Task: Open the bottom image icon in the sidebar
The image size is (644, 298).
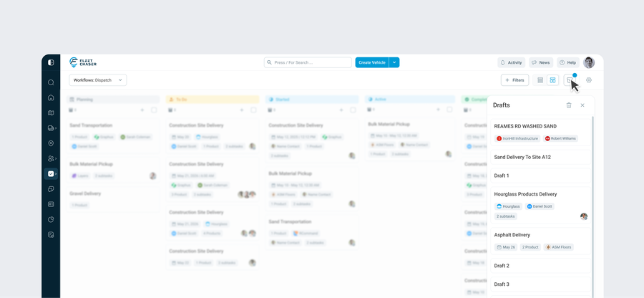Action: (x=51, y=235)
